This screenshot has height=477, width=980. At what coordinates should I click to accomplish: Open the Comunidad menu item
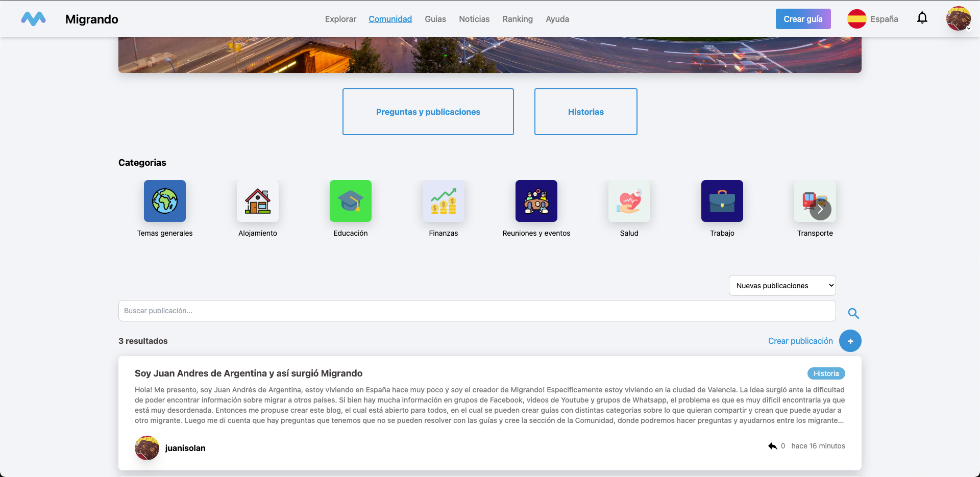[x=390, y=19]
